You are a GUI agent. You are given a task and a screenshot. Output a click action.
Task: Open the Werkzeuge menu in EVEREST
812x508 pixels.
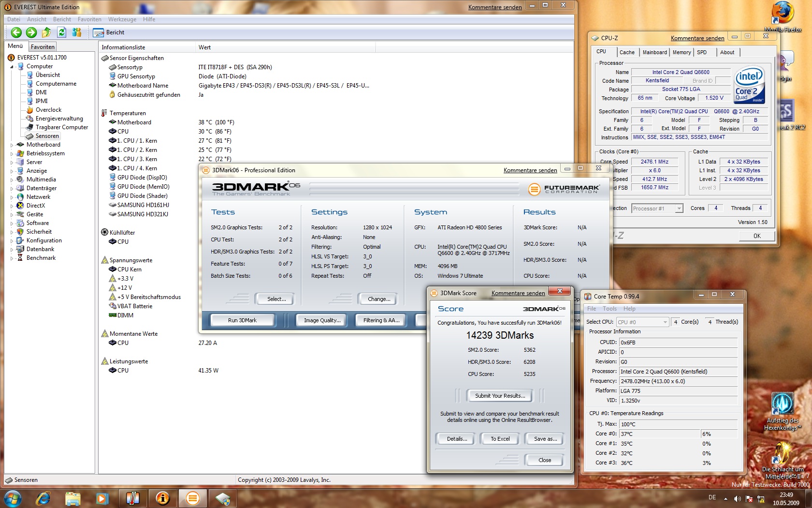(x=122, y=19)
